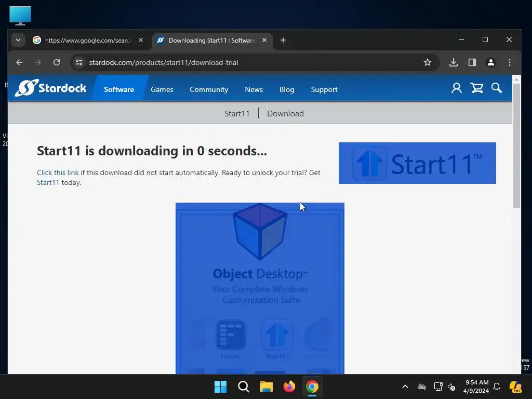Viewport: 532px width, 399px height.
Task: Click the muted volume tray icon
Action: click(x=451, y=387)
